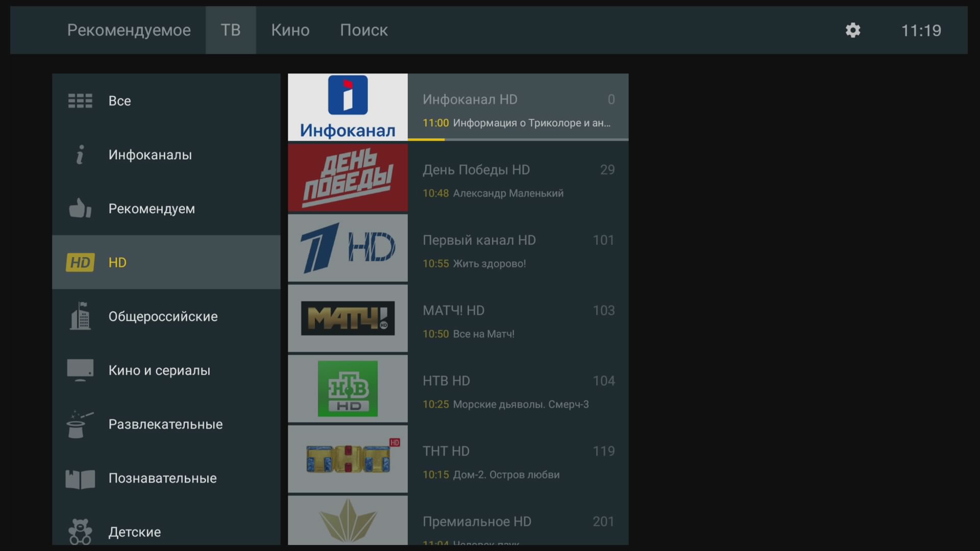Image resolution: width=980 pixels, height=551 pixels.
Task: Click channel number 103
Action: (x=603, y=311)
